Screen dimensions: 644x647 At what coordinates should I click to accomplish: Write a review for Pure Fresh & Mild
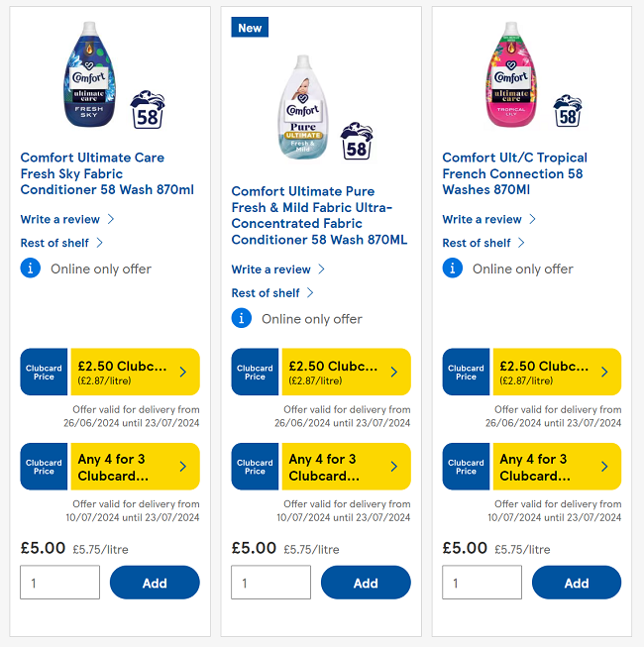point(271,270)
